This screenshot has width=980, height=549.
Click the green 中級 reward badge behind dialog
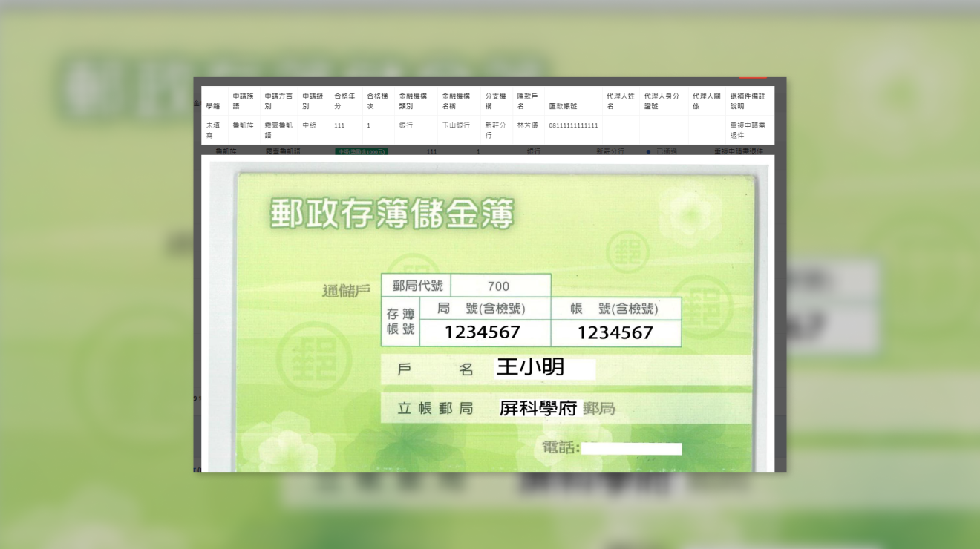362,151
